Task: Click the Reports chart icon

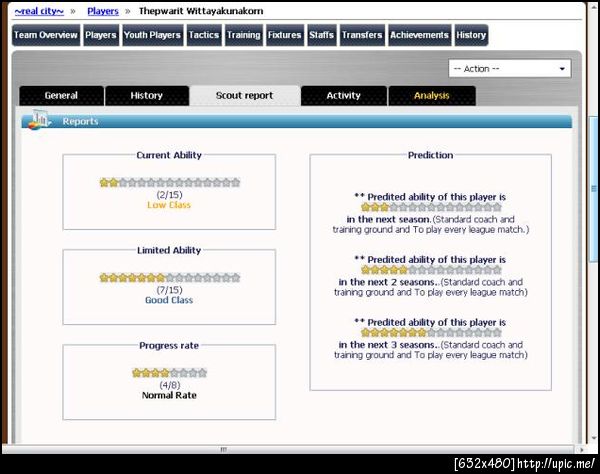Action: [x=38, y=120]
